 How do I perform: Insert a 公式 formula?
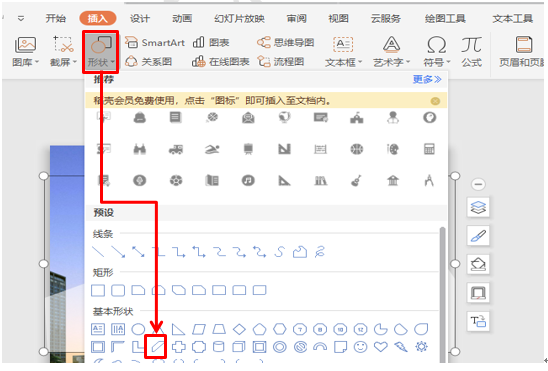tap(471, 52)
